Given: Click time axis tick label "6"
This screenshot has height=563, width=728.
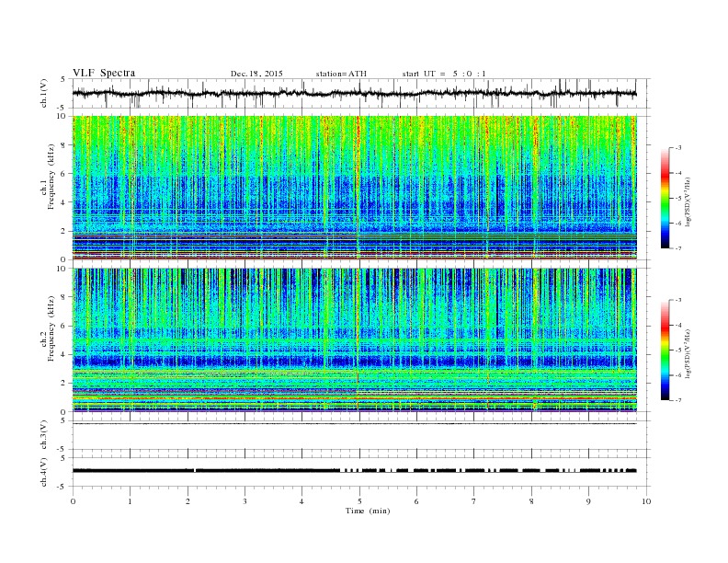Looking at the screenshot, I should (x=416, y=501).
